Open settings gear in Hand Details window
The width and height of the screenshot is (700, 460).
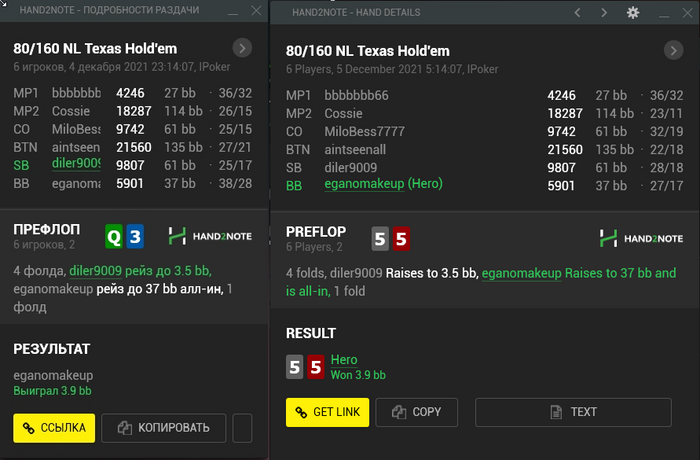tap(633, 13)
